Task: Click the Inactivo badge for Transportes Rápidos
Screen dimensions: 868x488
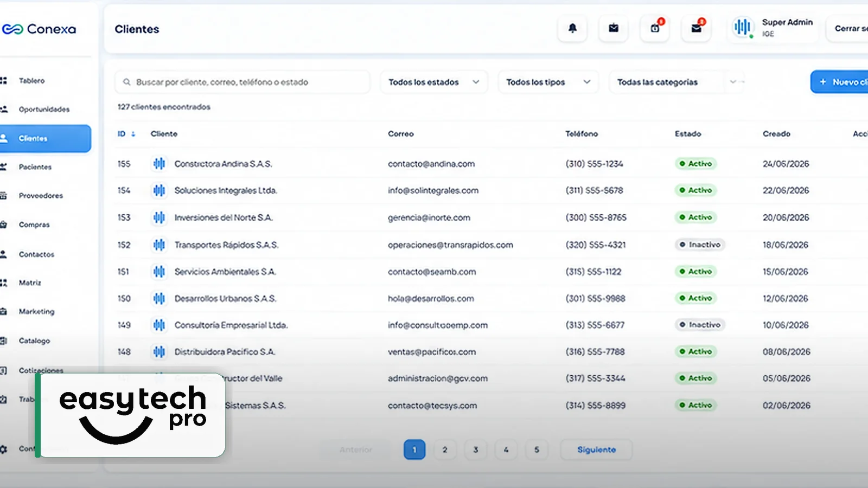Action: point(700,245)
